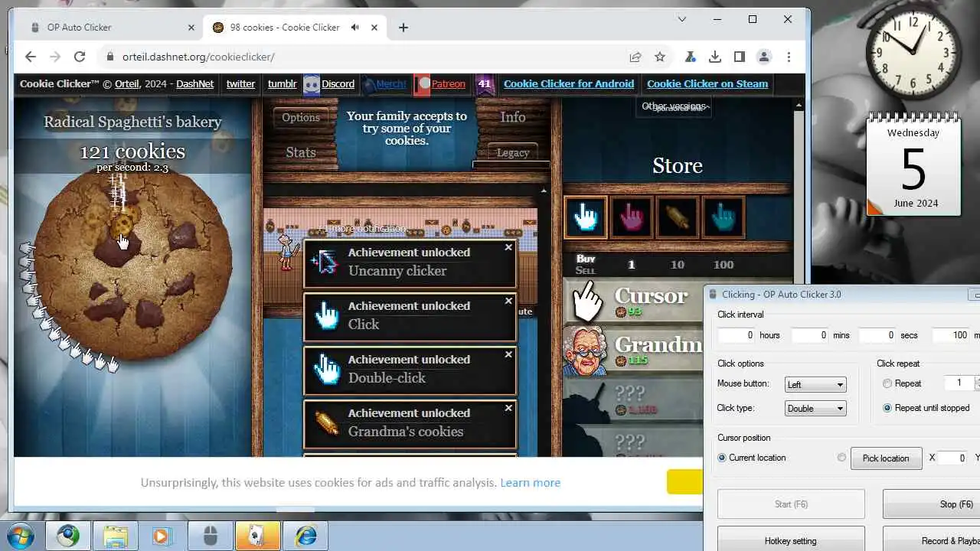Viewport: 980px width, 551px height.
Task: Open the Options menu
Action: coord(301,117)
